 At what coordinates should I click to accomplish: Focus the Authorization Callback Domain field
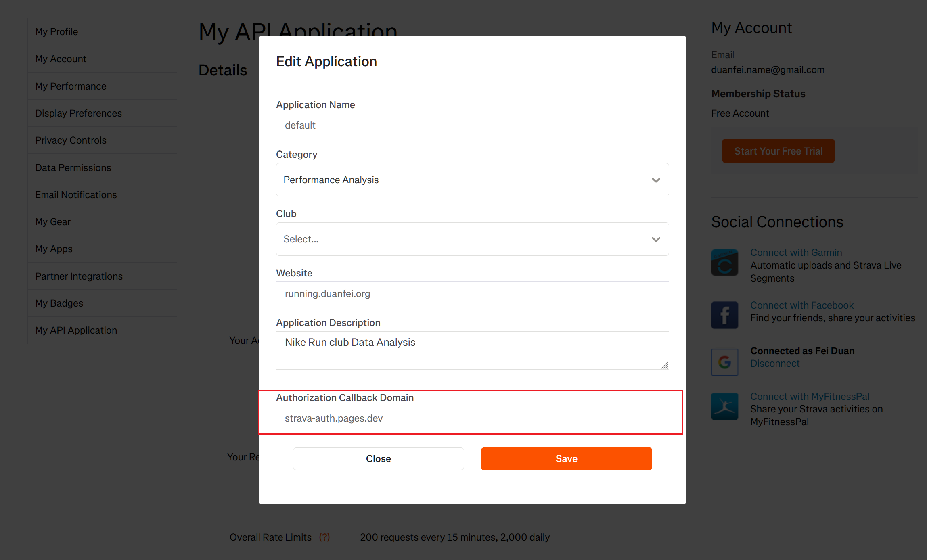472,418
